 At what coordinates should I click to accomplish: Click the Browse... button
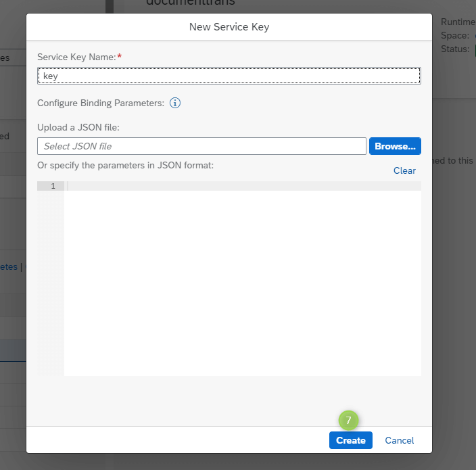(x=395, y=146)
